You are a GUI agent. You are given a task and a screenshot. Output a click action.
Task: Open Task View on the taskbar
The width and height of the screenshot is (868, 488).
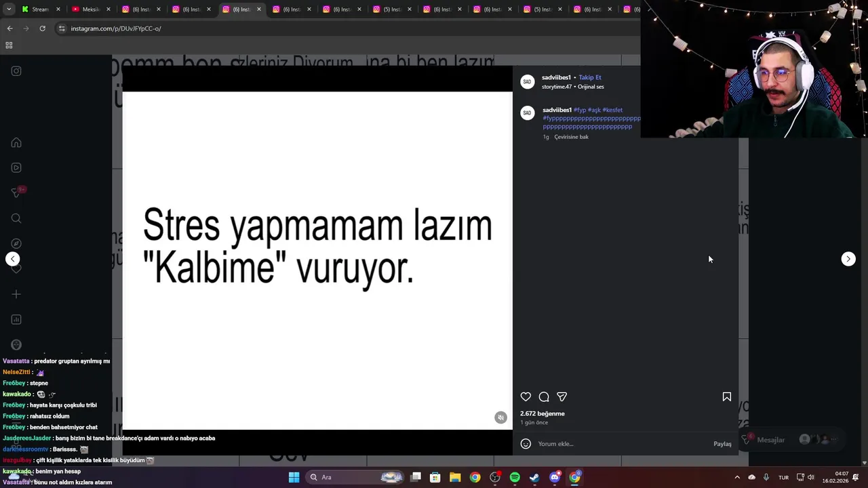[x=416, y=477]
